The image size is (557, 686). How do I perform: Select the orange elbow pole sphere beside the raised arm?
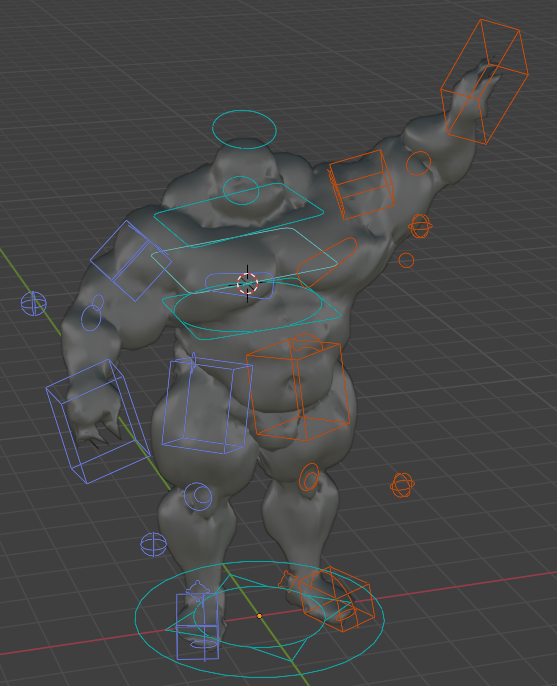point(420,226)
